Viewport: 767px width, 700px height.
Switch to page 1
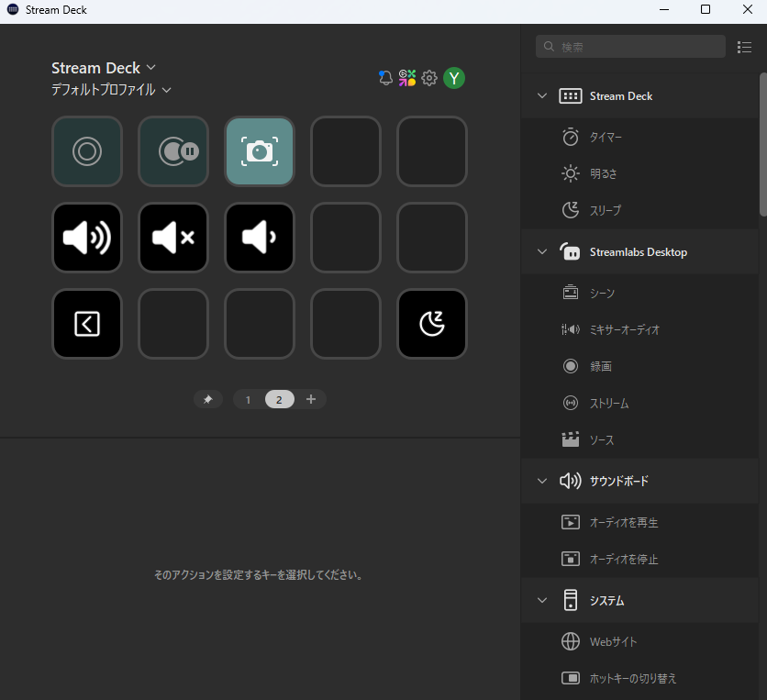pos(248,400)
